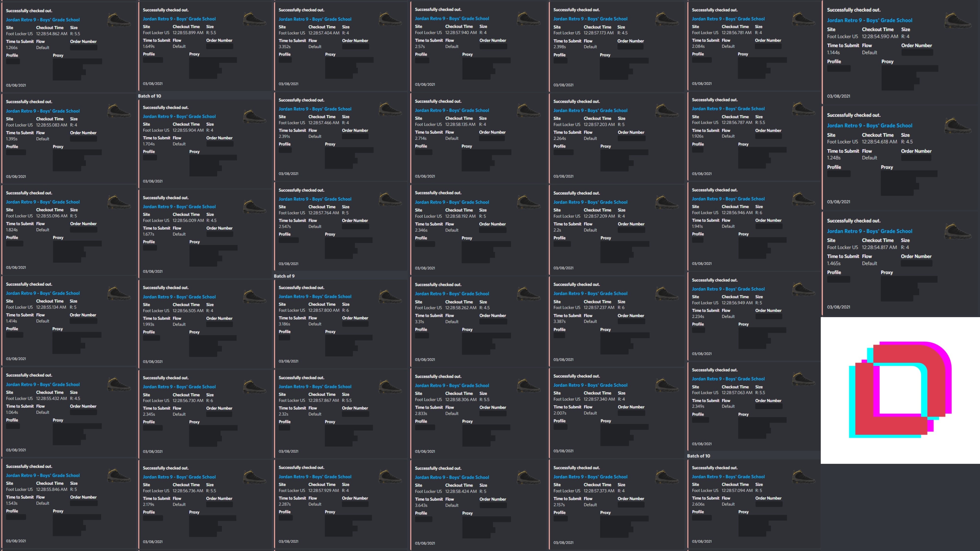980x551 pixels.
Task: Open shoe thumbnail in 12:28:57.404 AM checkout card
Action: tap(391, 19)
